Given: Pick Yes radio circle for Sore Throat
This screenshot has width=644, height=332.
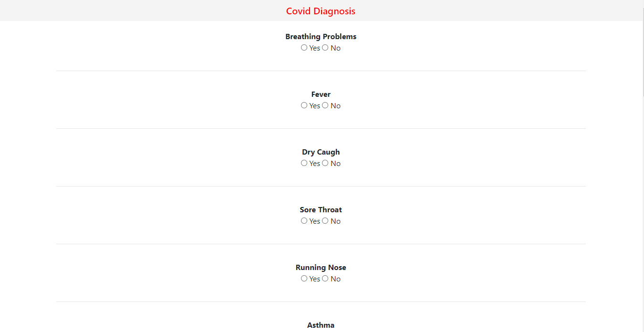Looking at the screenshot, I should (304, 221).
